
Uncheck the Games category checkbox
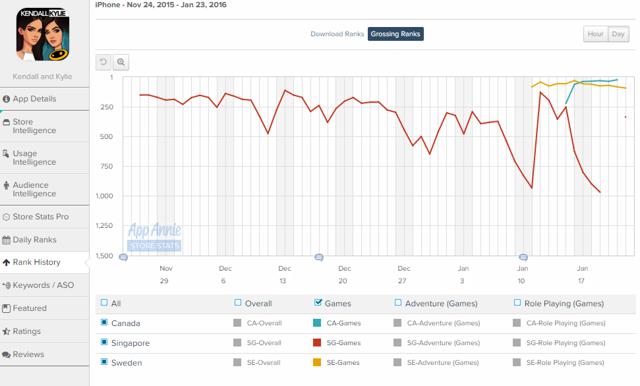click(318, 303)
